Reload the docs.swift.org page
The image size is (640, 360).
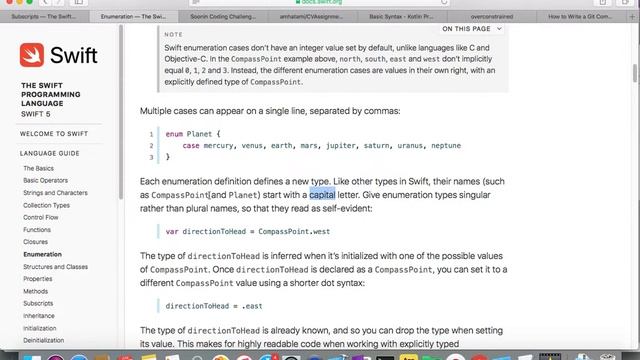[x=444, y=2]
